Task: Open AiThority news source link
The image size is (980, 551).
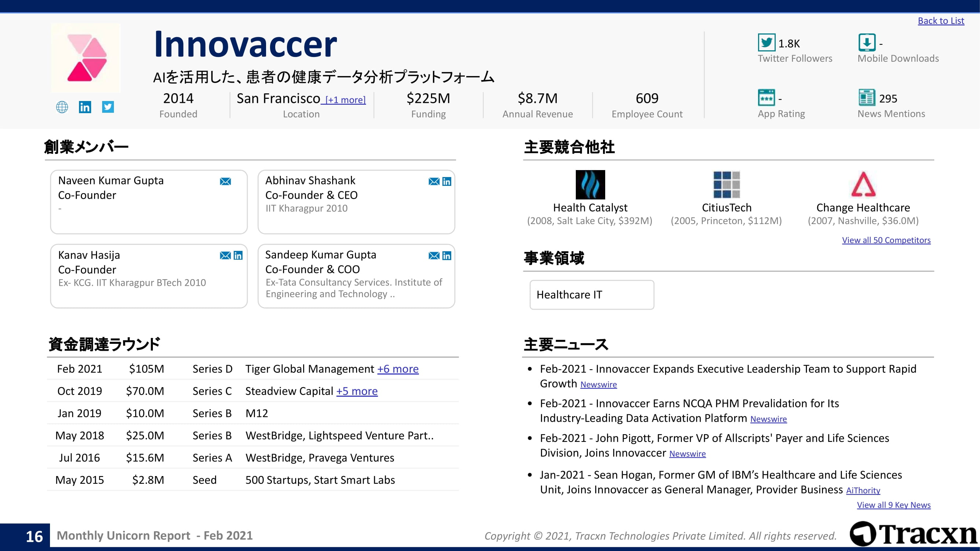Action: [863, 490]
